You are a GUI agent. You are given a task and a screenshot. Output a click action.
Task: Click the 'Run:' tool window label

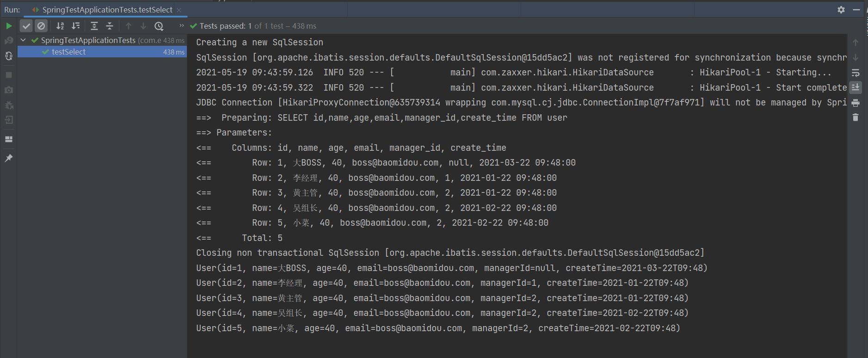click(x=12, y=10)
